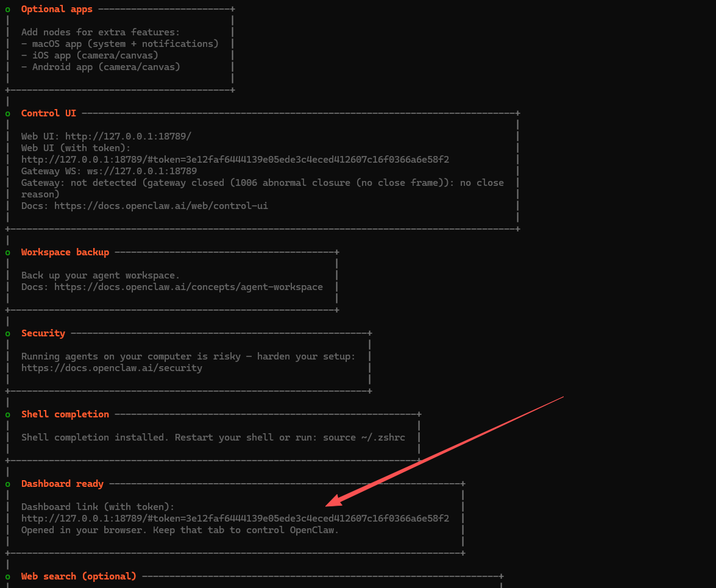Open the control-ui docs link
The height and width of the screenshot is (588, 716).
pyautogui.click(x=161, y=206)
